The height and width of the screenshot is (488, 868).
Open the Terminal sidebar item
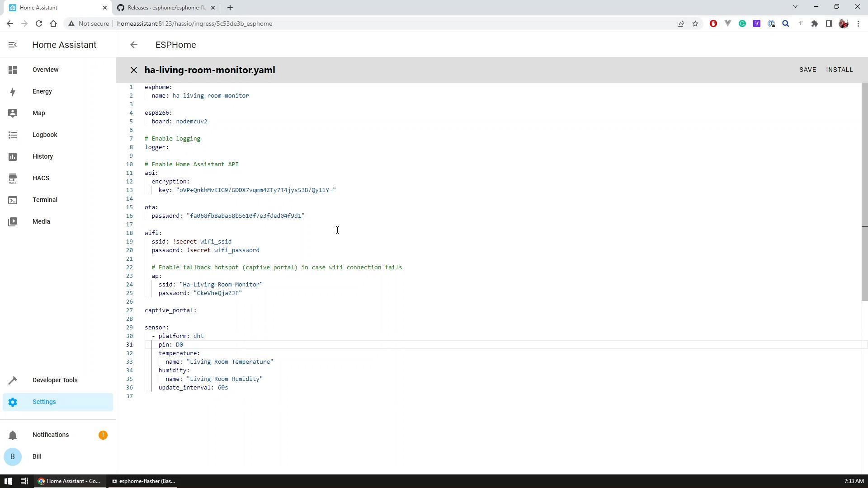coord(45,200)
